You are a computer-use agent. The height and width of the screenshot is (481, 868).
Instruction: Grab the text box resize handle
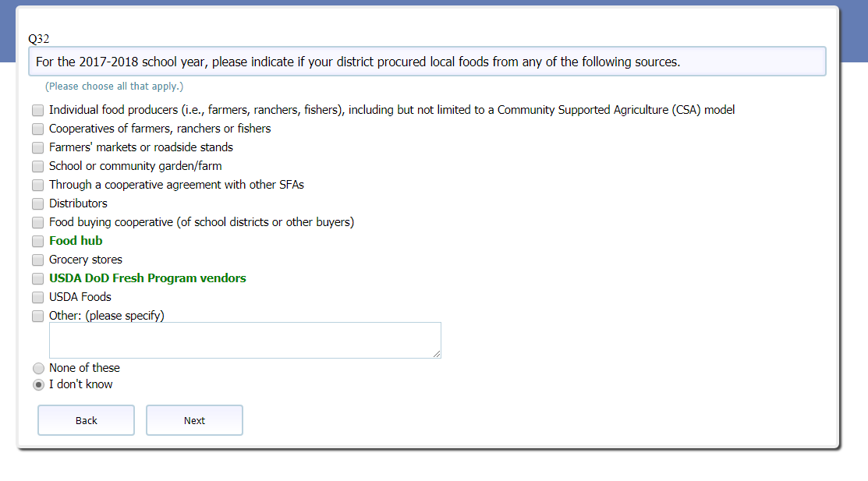(437, 354)
